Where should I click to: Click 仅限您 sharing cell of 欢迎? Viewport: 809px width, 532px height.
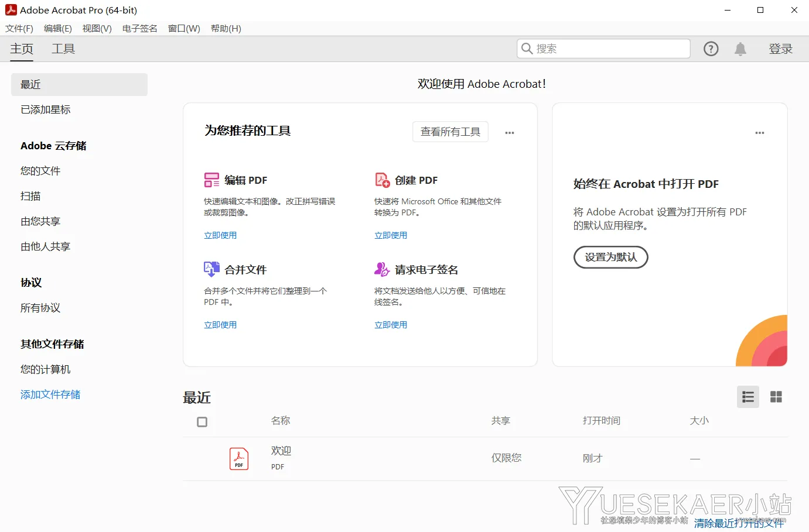click(507, 458)
